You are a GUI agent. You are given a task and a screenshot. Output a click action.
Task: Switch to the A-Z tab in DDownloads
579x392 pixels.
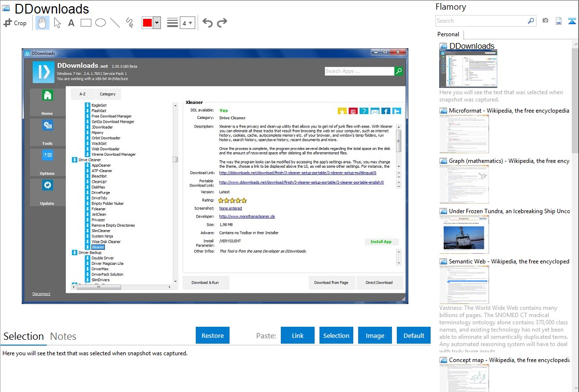(x=83, y=94)
